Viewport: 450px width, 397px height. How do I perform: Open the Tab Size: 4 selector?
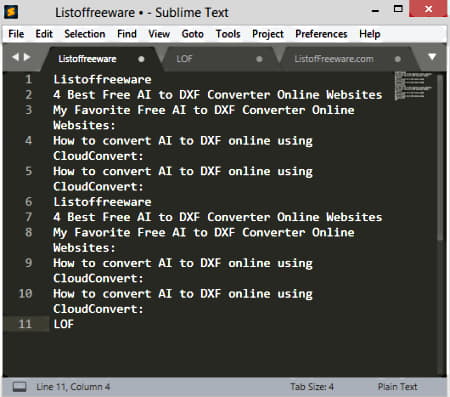click(x=312, y=387)
